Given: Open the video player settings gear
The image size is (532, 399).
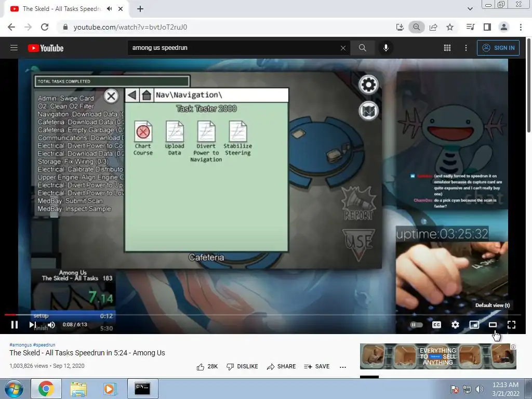Looking at the screenshot, I should 455,325.
